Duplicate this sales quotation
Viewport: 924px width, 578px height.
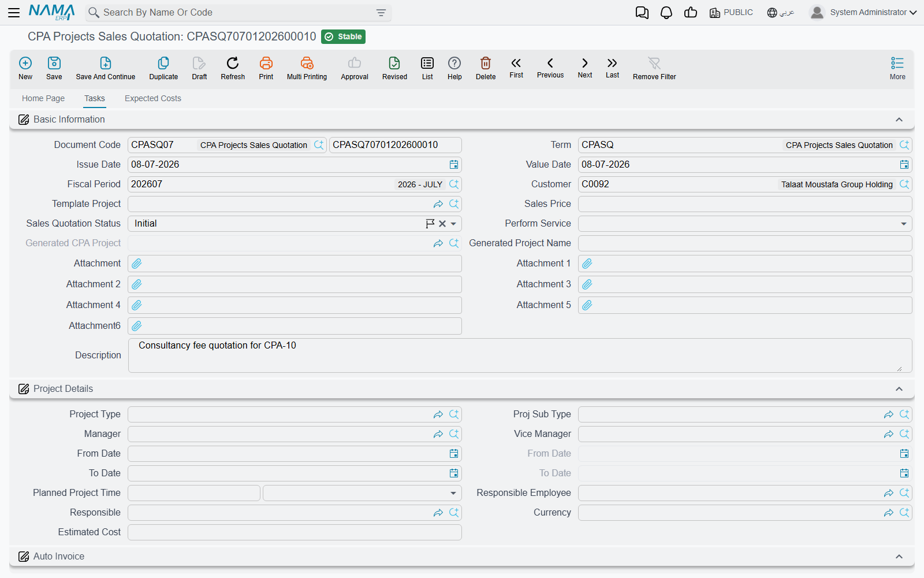coord(163,68)
